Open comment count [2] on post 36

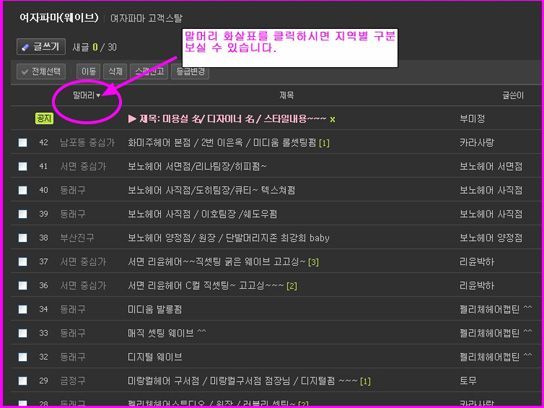click(292, 286)
